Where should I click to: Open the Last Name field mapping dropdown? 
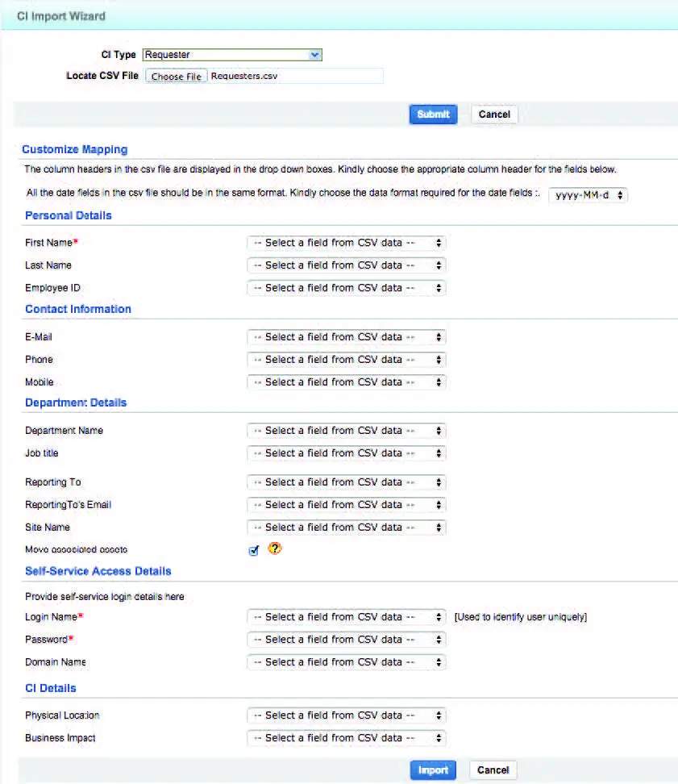346,265
